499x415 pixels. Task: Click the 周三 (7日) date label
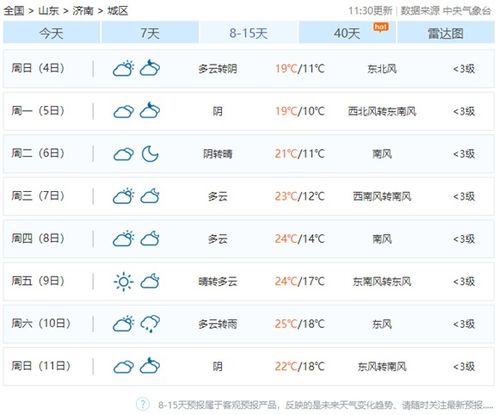38,196
